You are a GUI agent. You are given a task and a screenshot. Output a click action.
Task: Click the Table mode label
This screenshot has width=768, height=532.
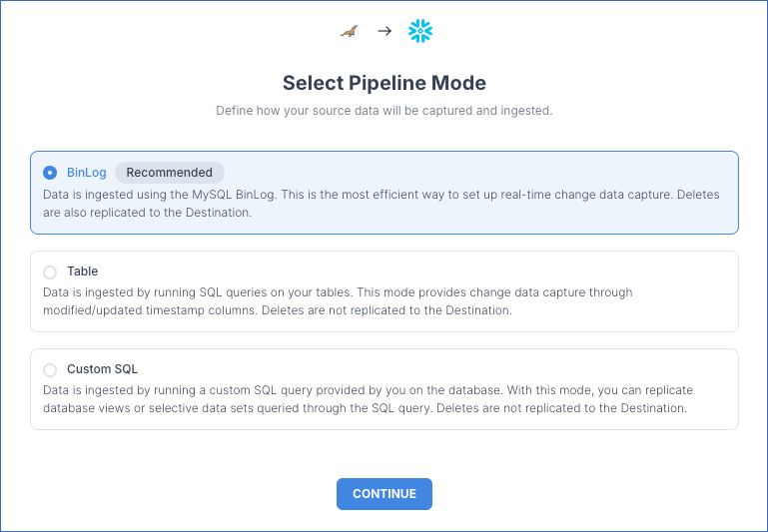click(x=83, y=271)
